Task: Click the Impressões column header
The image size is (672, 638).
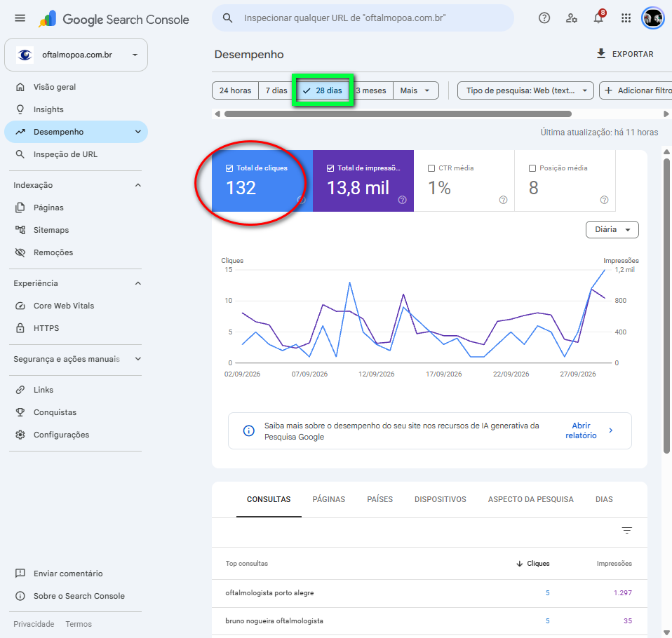Action: point(614,564)
